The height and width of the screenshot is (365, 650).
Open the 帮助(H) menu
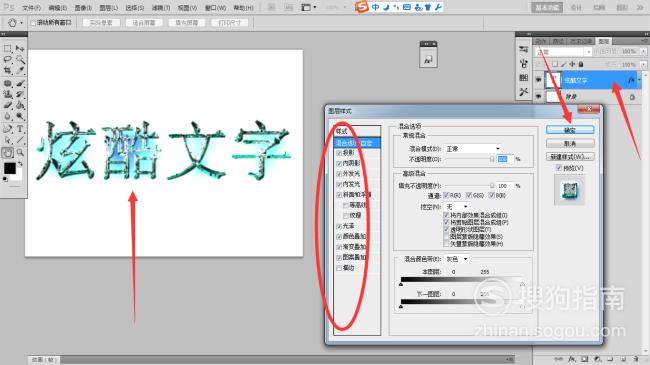pos(243,7)
